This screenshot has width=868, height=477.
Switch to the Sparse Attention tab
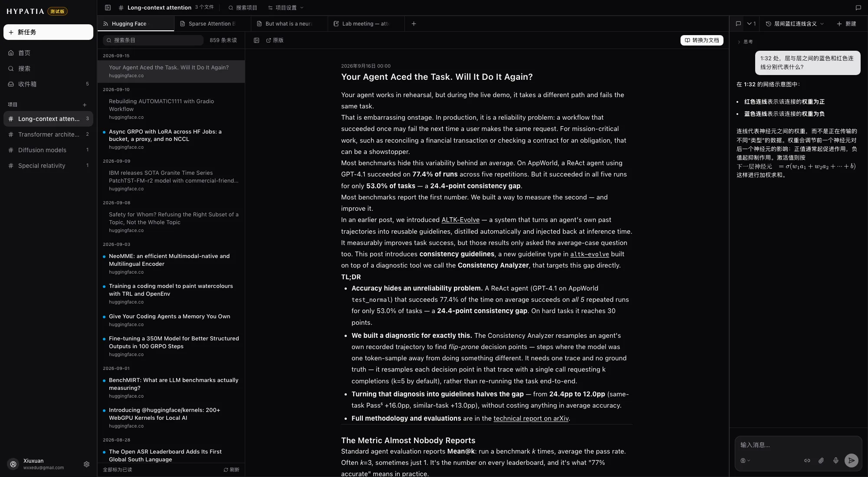point(213,24)
